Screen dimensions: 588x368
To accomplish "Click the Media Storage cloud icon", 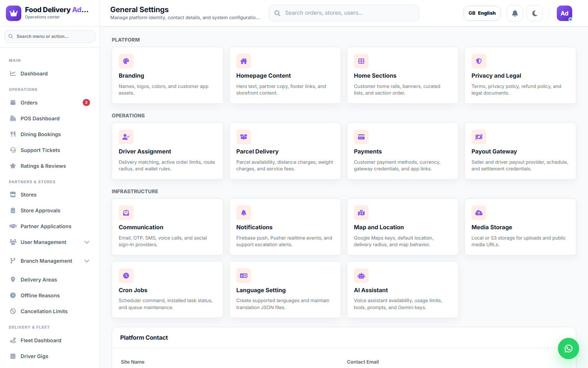I will [479, 213].
